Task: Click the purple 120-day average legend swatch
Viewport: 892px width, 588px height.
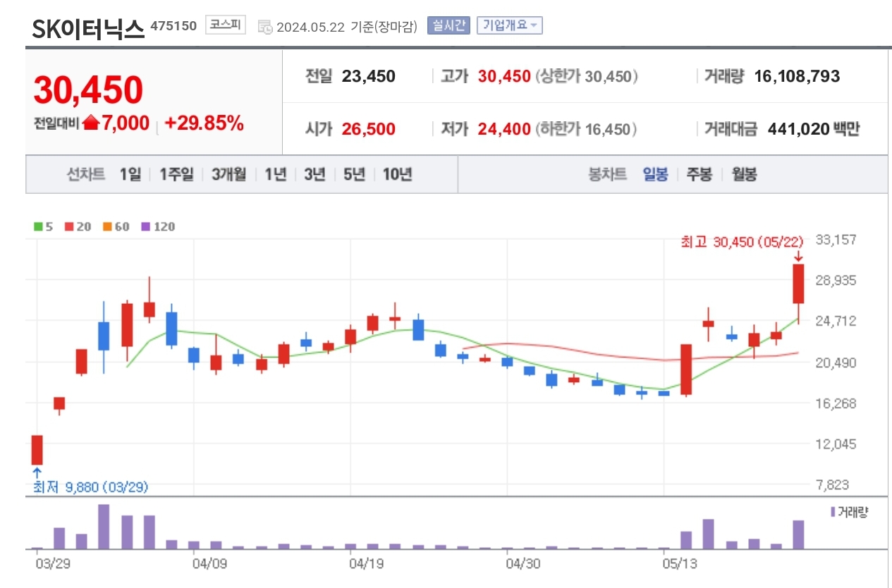Action: (x=145, y=227)
